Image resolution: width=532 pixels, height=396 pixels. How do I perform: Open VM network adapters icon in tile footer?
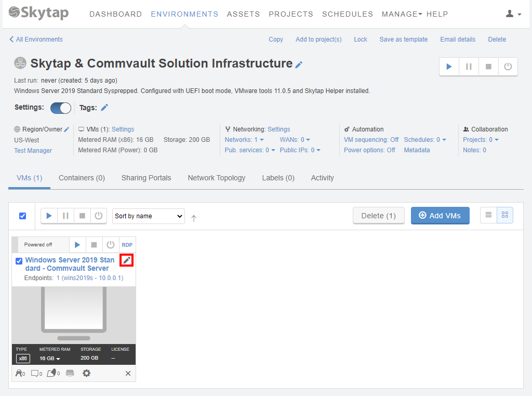pos(20,373)
